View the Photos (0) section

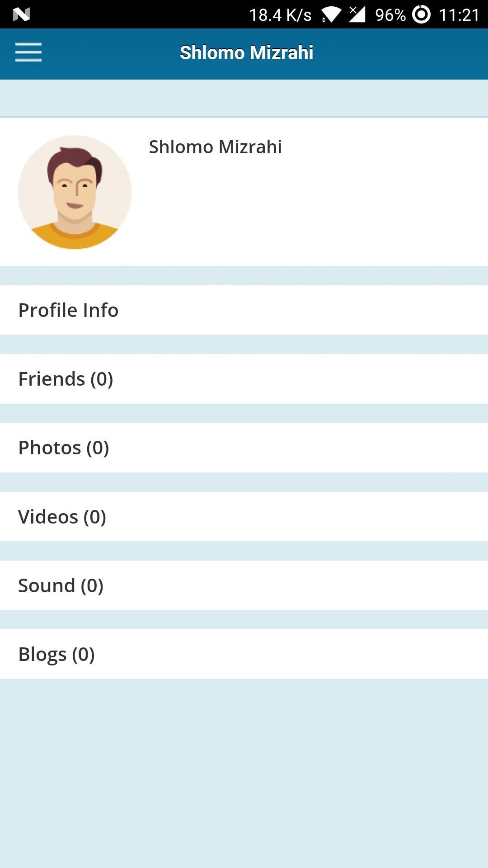[x=244, y=448]
